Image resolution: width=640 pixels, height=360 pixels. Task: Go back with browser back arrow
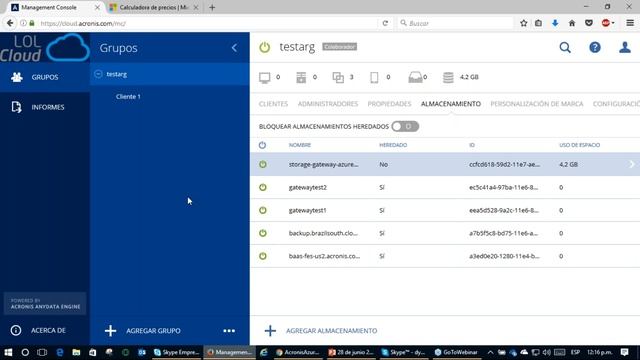(10, 23)
